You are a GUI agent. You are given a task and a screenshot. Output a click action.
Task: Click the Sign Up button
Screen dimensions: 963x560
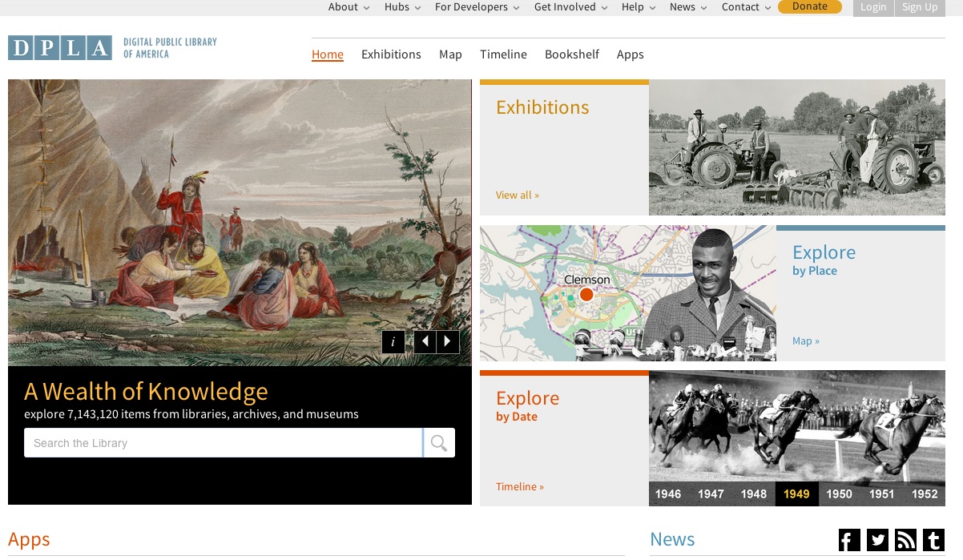(x=920, y=7)
